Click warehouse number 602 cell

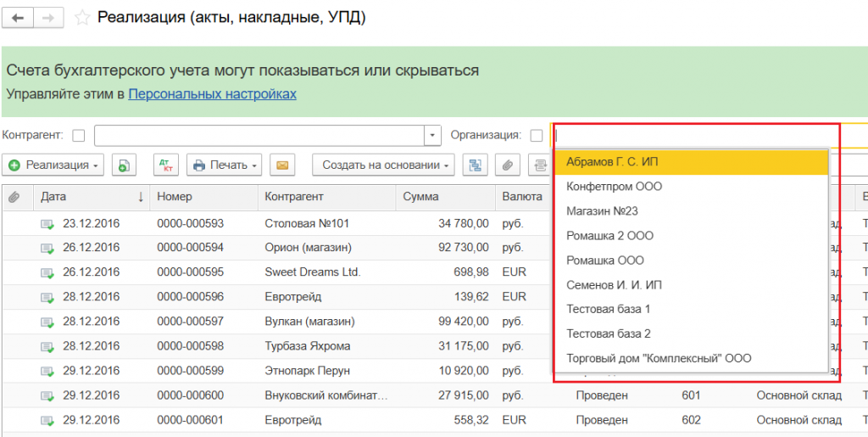click(x=692, y=420)
